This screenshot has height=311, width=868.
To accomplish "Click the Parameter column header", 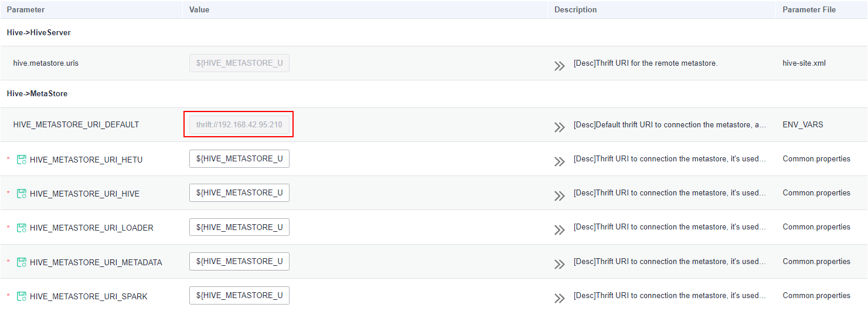I will coord(26,10).
